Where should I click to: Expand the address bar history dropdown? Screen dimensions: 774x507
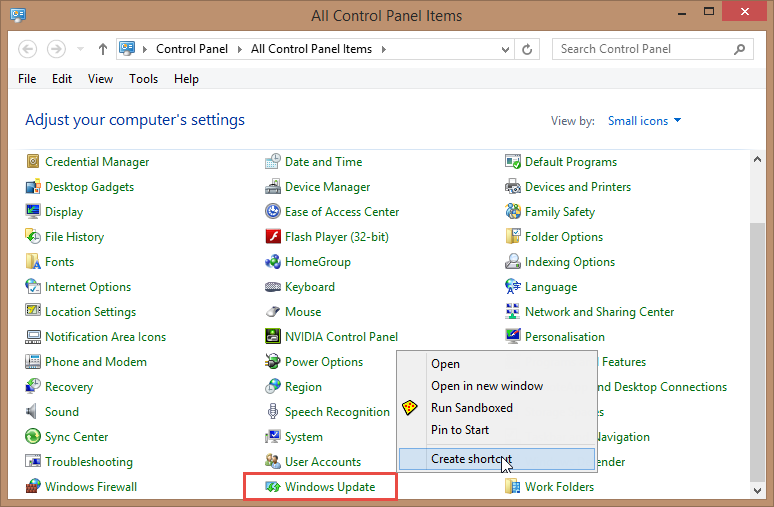pos(505,49)
